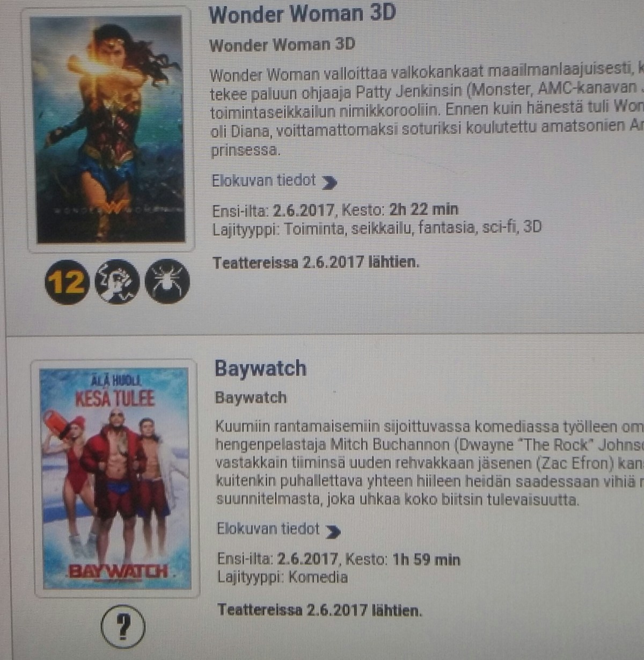Open the Baywatch title link

click(x=260, y=369)
